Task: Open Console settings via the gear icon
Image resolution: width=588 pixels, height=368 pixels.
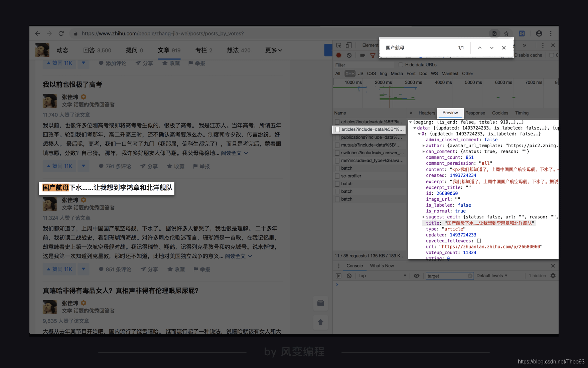Action: [x=553, y=275]
